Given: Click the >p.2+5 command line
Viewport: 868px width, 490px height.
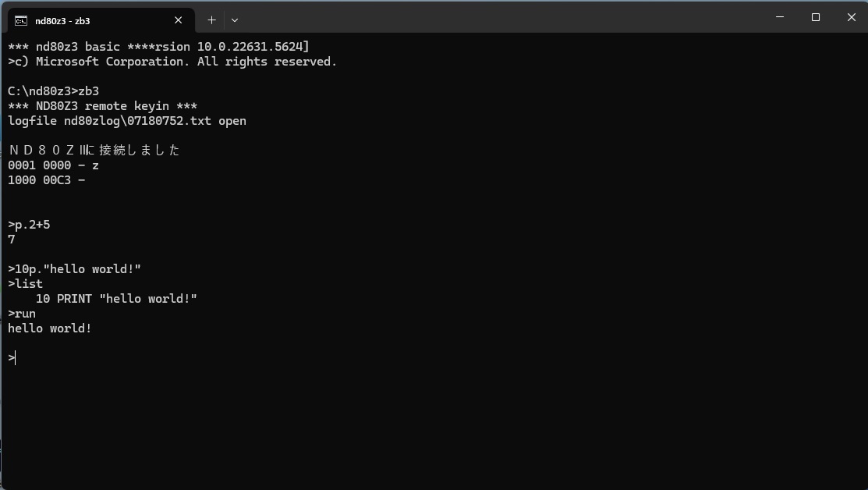Looking at the screenshot, I should click(x=29, y=224).
